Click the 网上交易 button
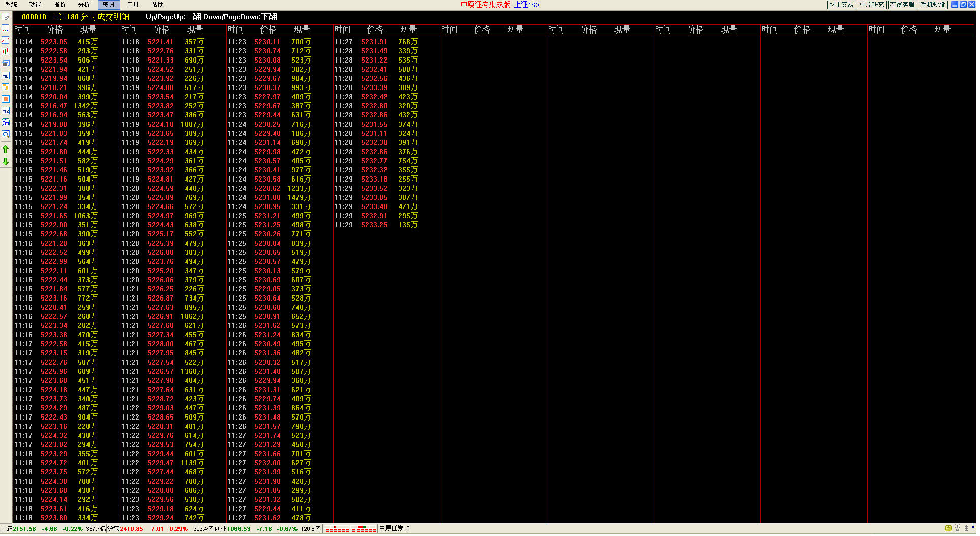This screenshot has width=980, height=536. 841,5
